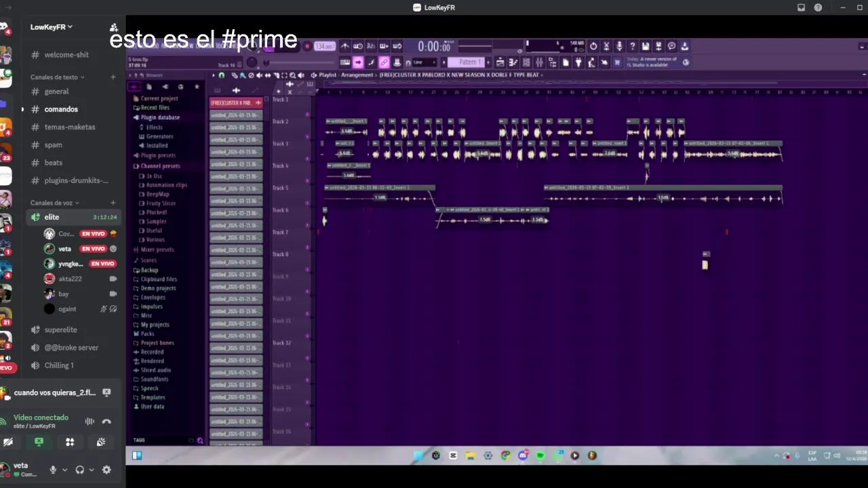Toggle wait-for-input before recording
Viewport: 868px width, 488px height.
tap(358, 46)
